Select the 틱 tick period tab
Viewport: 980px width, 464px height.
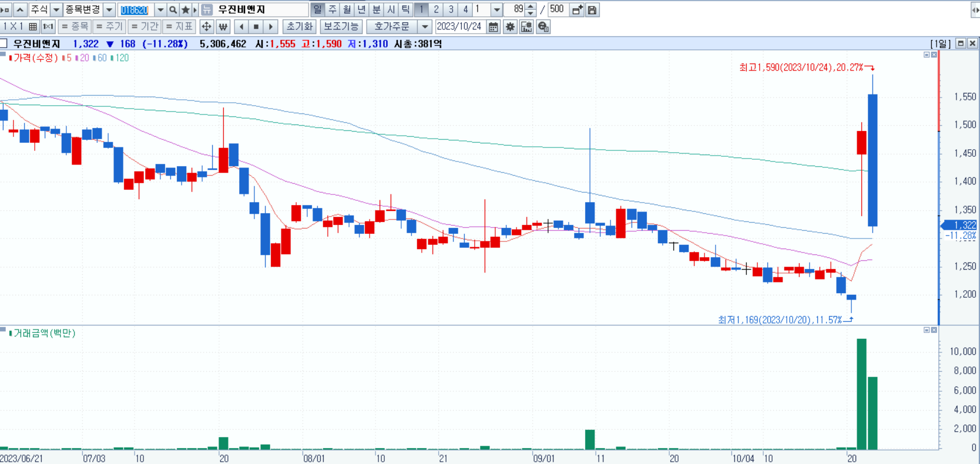pyautogui.click(x=406, y=9)
